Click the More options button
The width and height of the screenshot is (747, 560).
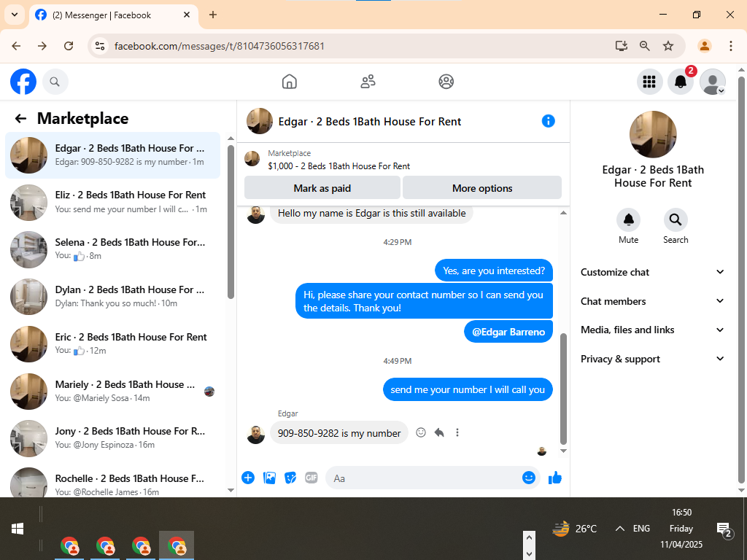coord(482,188)
